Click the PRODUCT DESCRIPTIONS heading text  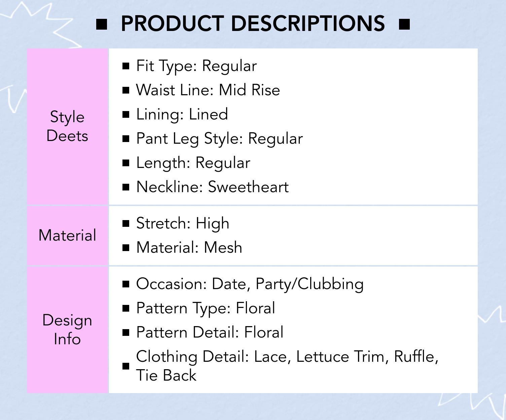tap(253, 24)
